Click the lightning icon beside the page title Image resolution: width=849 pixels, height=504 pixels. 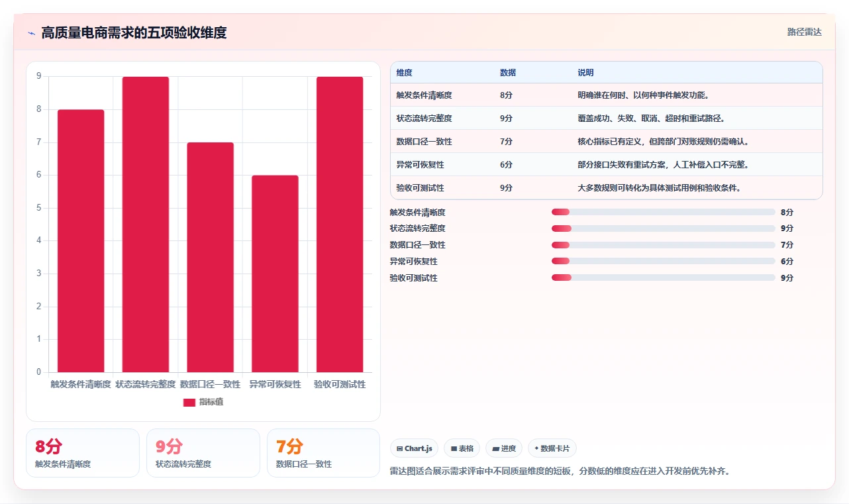point(32,33)
